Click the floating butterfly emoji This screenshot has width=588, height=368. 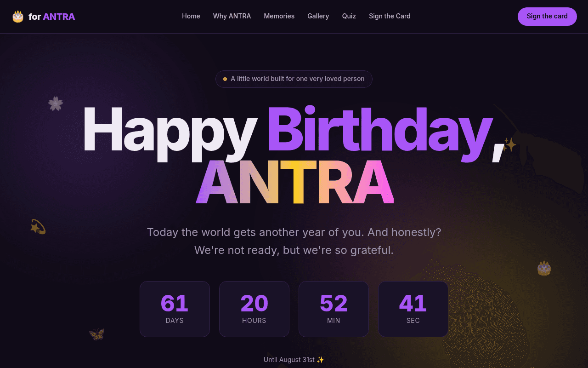pyautogui.click(x=97, y=334)
